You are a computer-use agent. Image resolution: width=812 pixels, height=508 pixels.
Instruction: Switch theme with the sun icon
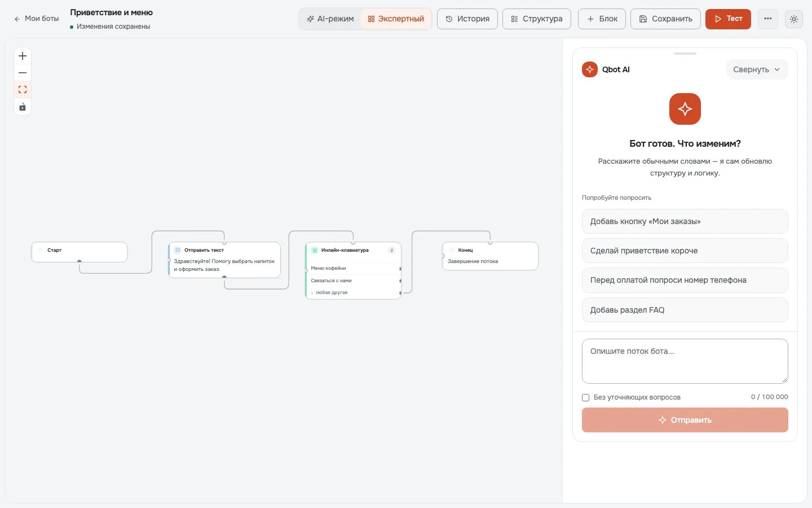tap(794, 19)
